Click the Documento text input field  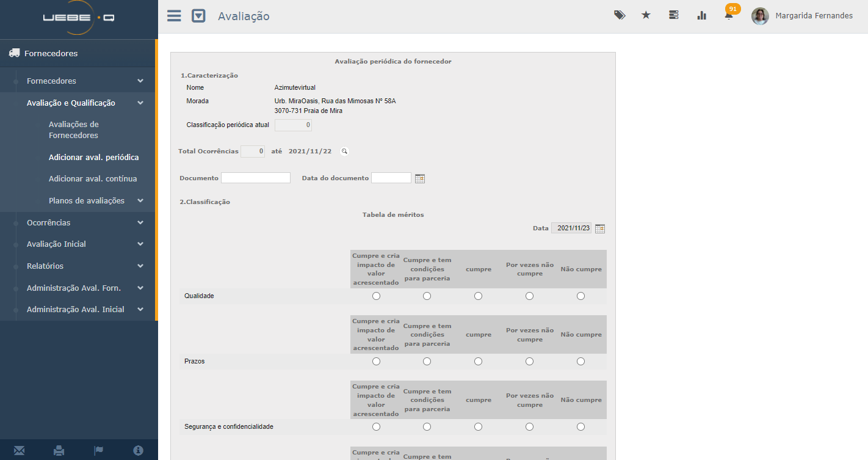(255, 178)
